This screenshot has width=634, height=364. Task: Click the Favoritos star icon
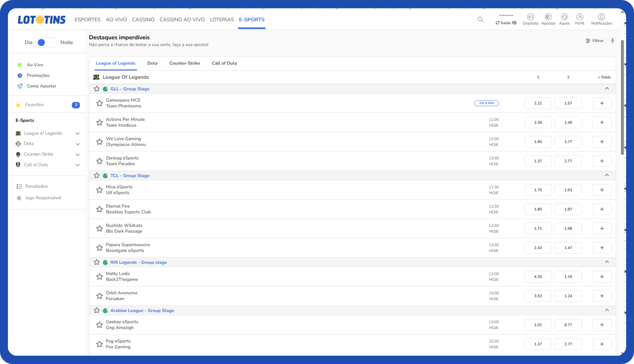tap(18, 105)
